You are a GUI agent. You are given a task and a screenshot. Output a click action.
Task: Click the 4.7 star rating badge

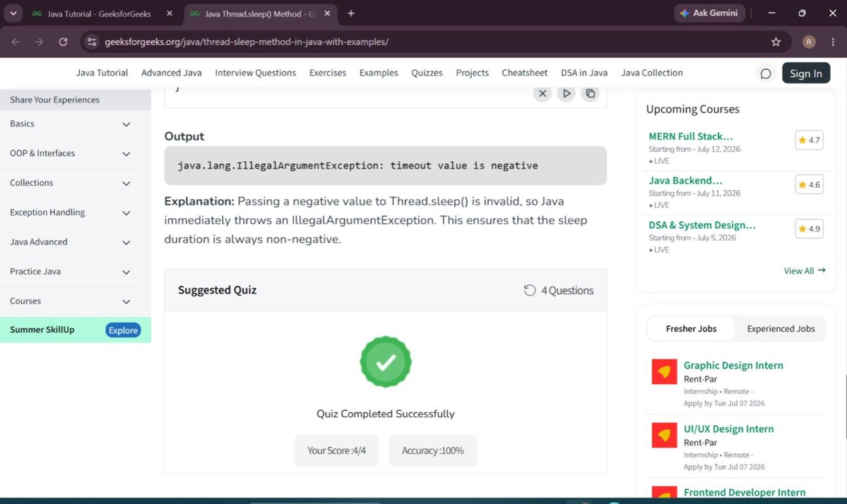809,140
